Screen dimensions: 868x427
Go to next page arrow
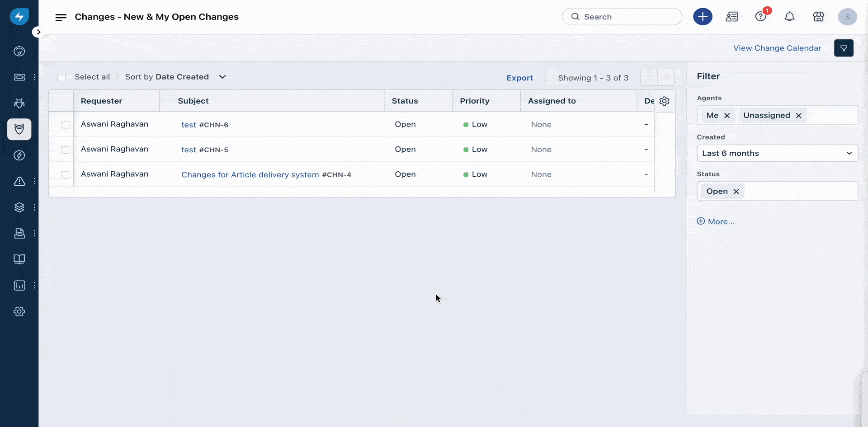pos(665,78)
